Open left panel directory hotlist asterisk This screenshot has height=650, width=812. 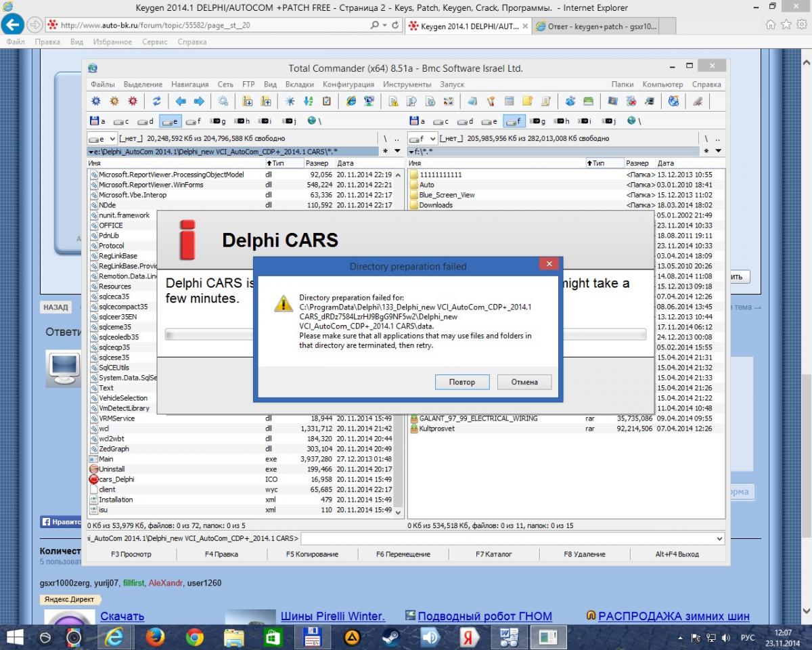click(x=385, y=151)
